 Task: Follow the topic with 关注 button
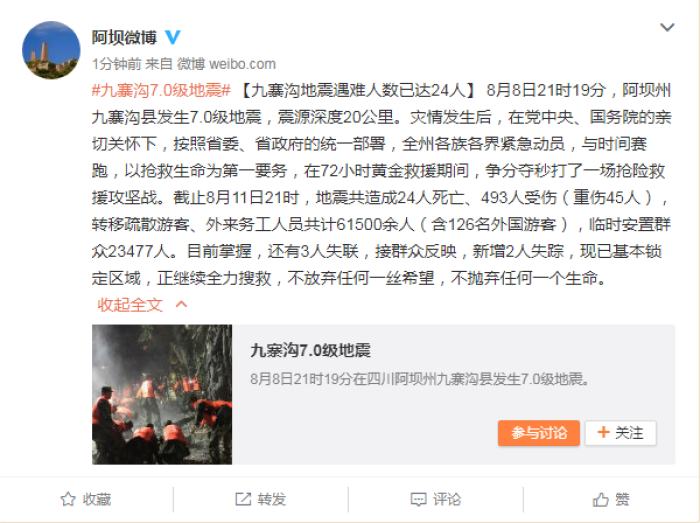621,433
